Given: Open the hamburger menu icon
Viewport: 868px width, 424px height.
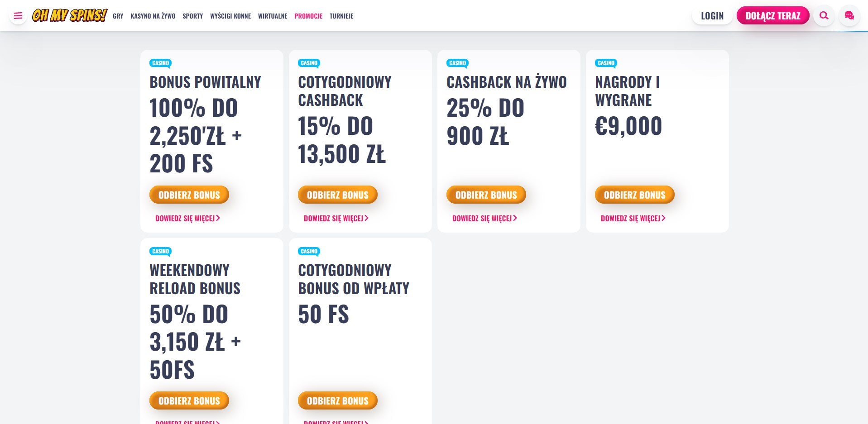Looking at the screenshot, I should [18, 16].
